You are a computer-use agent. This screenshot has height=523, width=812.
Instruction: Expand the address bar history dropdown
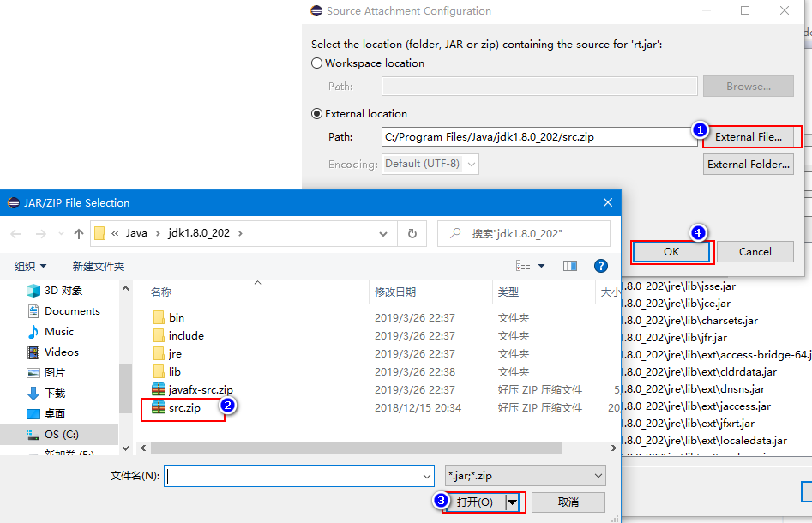(x=383, y=234)
